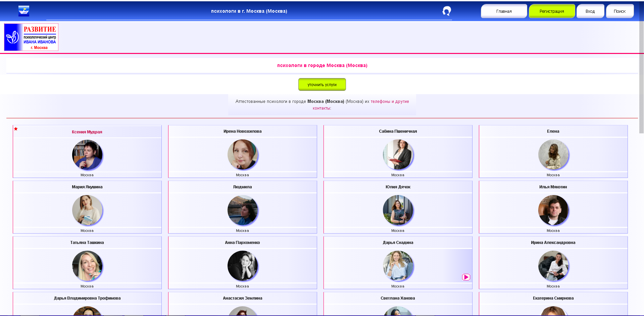The height and width of the screenshot is (316, 644).
Task: Click Елена's round photo
Action: 553,155
